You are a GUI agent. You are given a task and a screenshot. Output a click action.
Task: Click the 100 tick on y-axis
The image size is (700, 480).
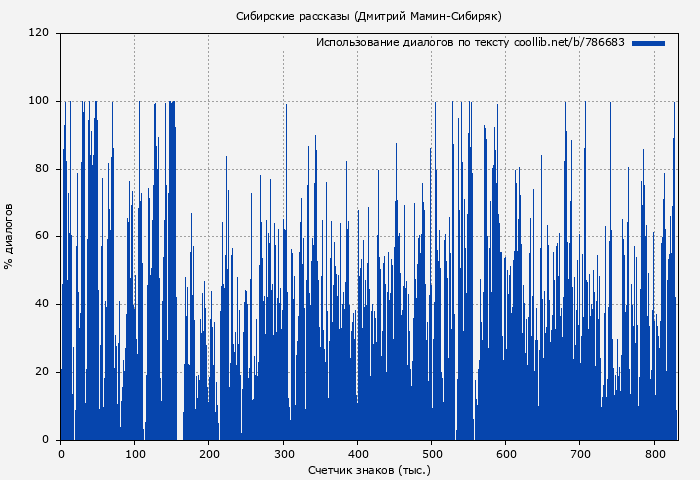coord(39,101)
